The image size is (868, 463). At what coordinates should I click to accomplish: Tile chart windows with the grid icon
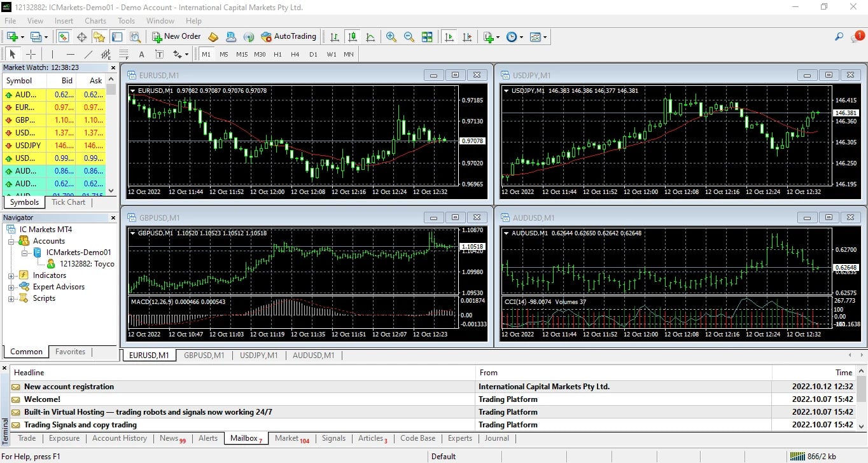(427, 37)
